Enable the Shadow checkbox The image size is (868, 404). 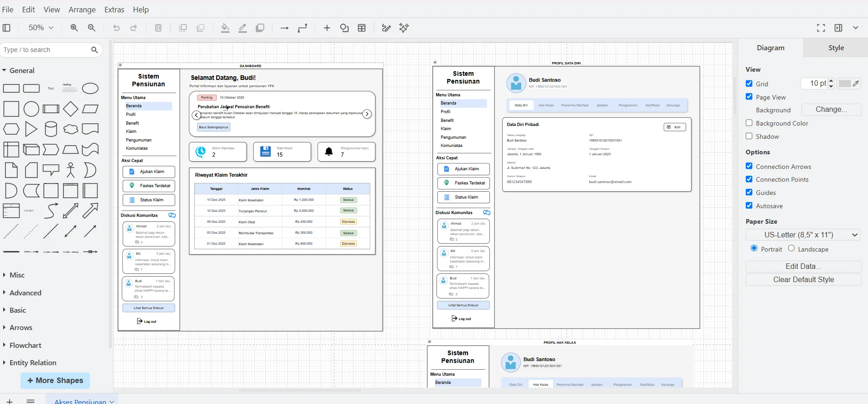pos(749,136)
